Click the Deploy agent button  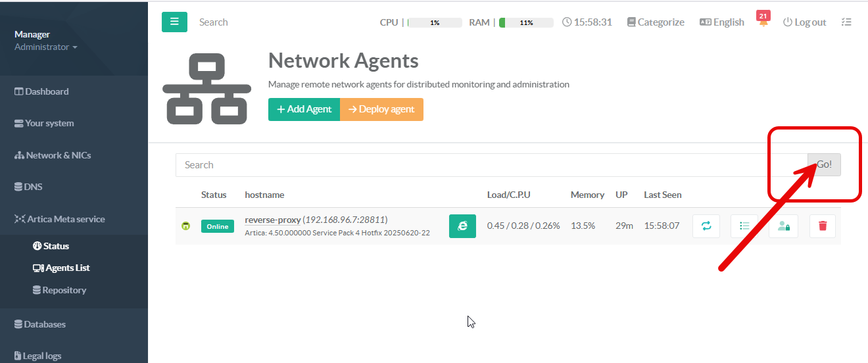[381, 109]
